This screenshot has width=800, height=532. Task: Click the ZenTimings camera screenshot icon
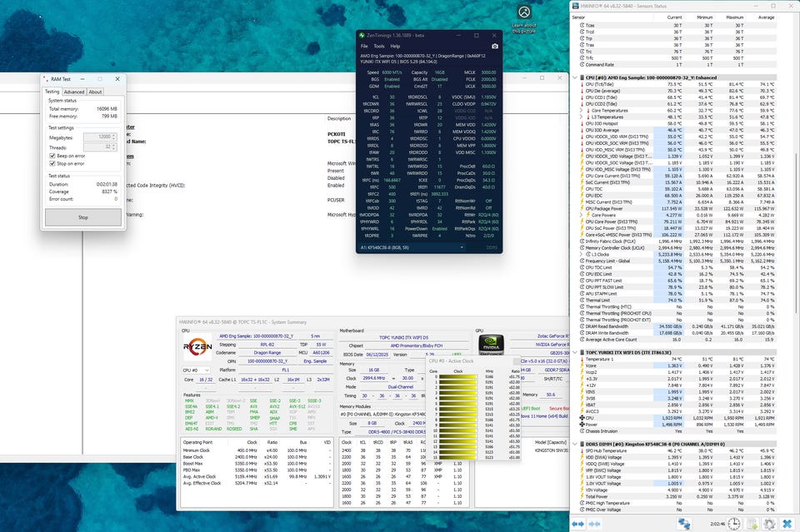[495, 46]
